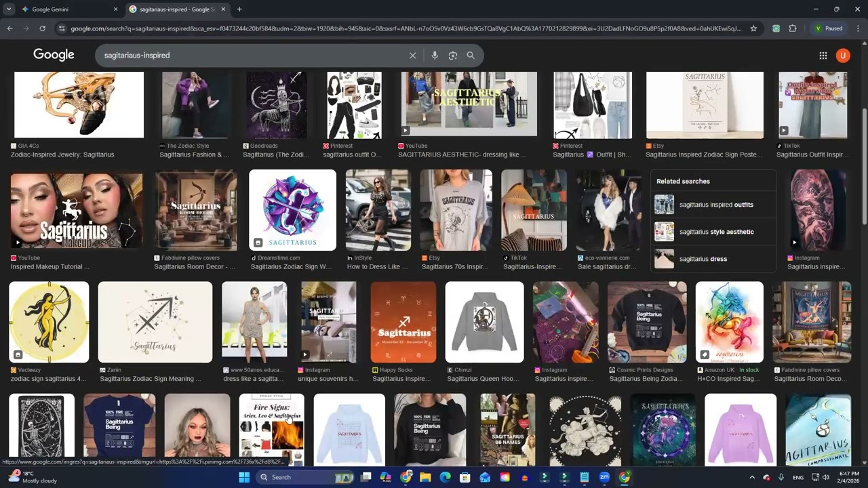
Task: Open the Chimzi grey hoodie image
Action: [484, 323]
